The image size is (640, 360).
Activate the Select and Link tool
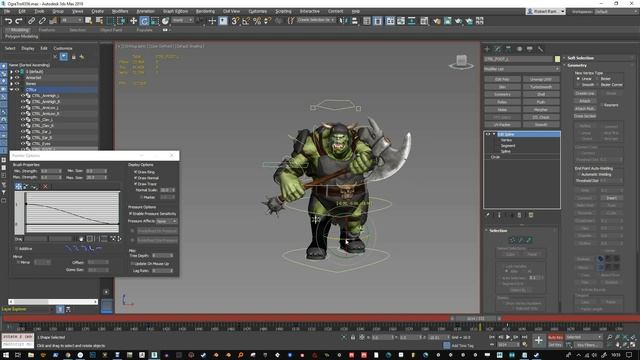[x=31, y=21]
